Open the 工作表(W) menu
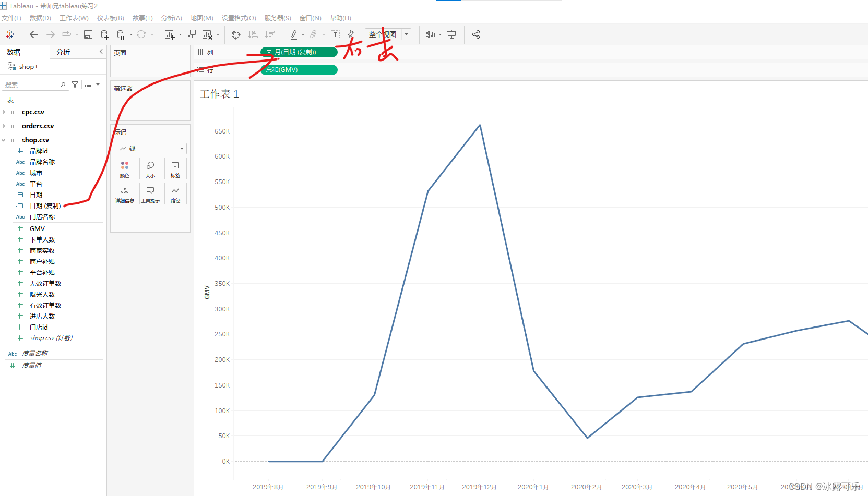The width and height of the screenshot is (868, 496). click(74, 18)
